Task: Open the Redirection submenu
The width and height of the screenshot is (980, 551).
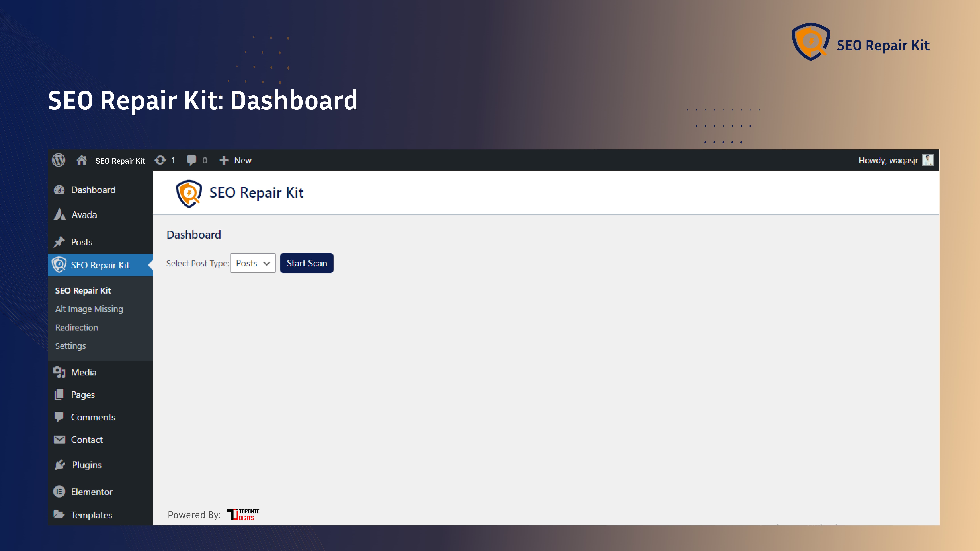Action: click(x=76, y=327)
